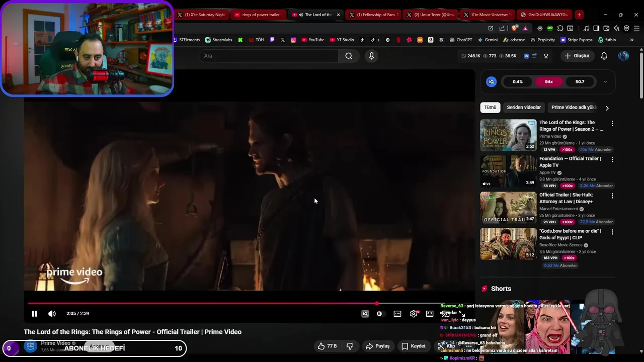Switch to Fellowship of Fans tab

point(373,15)
